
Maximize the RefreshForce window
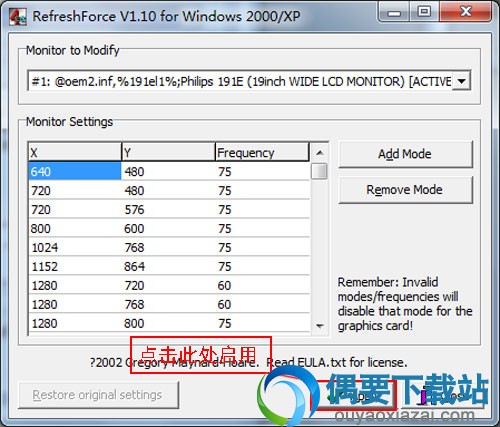(424, 12)
